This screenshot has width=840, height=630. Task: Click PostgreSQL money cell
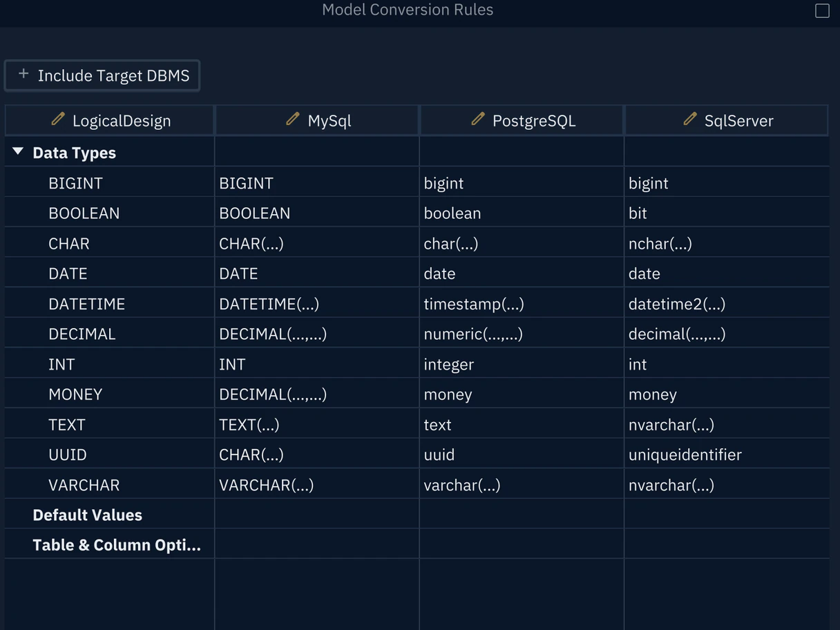(x=522, y=394)
